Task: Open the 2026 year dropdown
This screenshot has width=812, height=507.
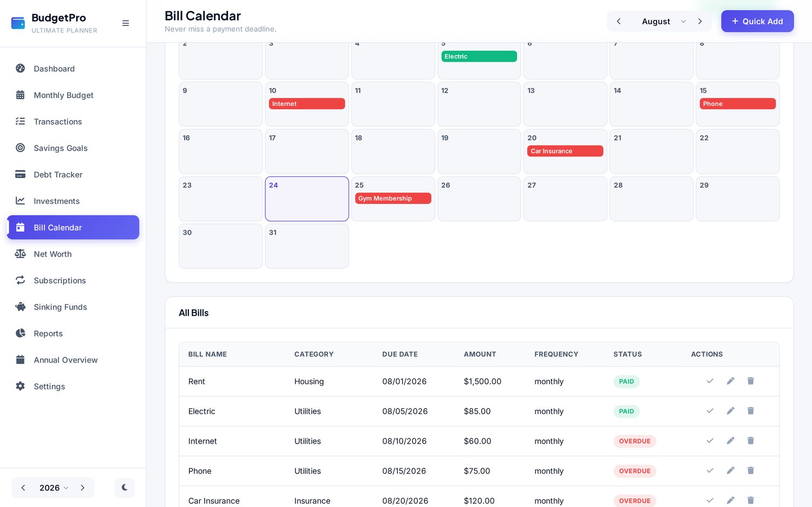Action: (x=54, y=488)
